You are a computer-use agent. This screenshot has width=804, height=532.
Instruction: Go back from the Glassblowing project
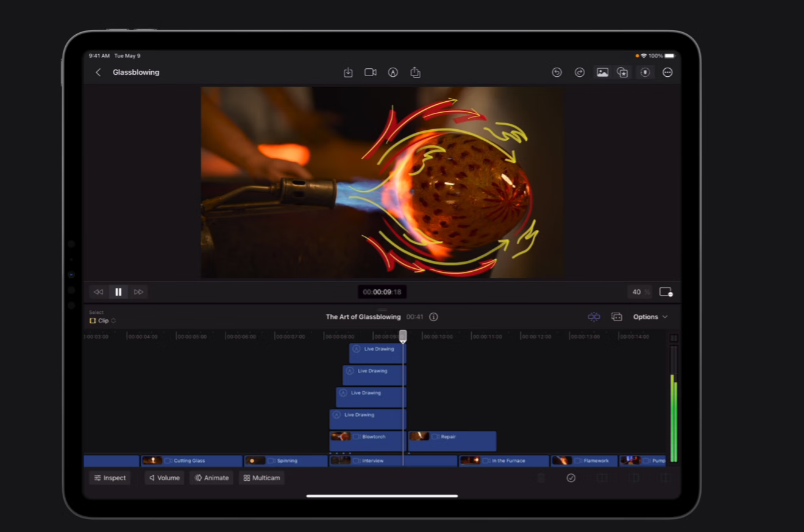click(x=98, y=73)
